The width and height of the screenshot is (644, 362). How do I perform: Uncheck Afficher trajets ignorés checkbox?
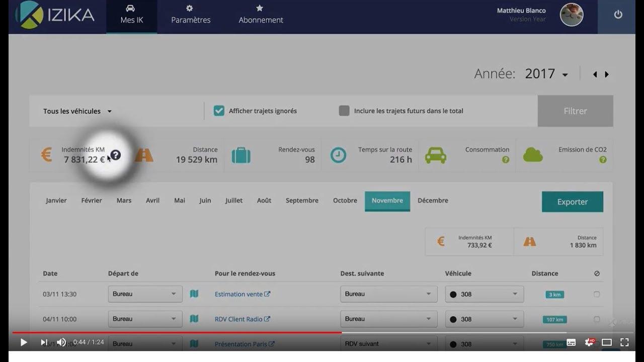(x=219, y=111)
